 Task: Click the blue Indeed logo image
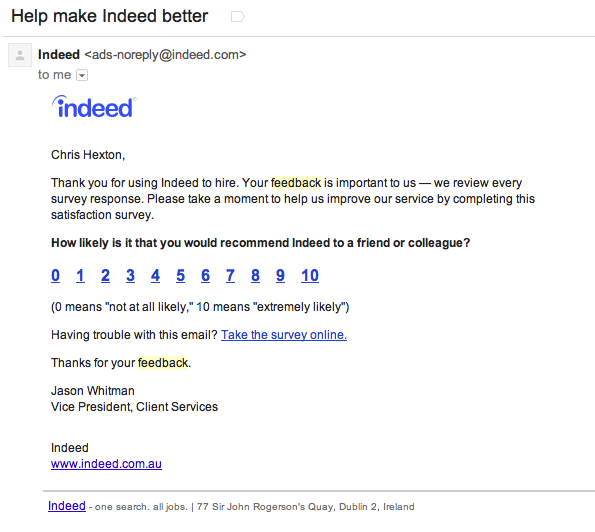(x=94, y=107)
